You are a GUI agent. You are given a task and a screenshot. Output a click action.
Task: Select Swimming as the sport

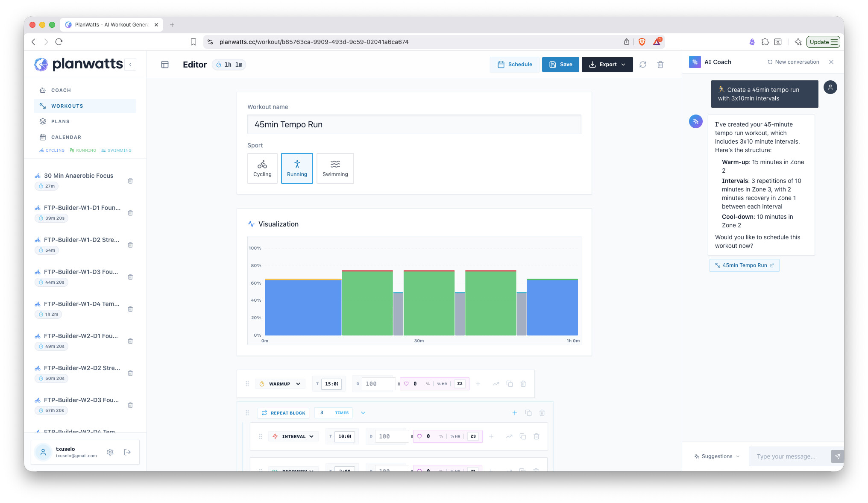click(x=335, y=168)
